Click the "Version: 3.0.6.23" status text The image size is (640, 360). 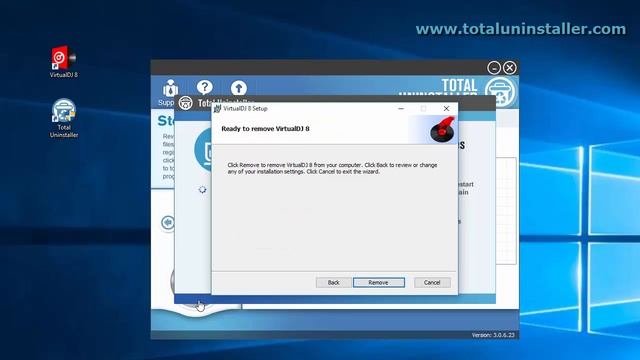[493, 335]
